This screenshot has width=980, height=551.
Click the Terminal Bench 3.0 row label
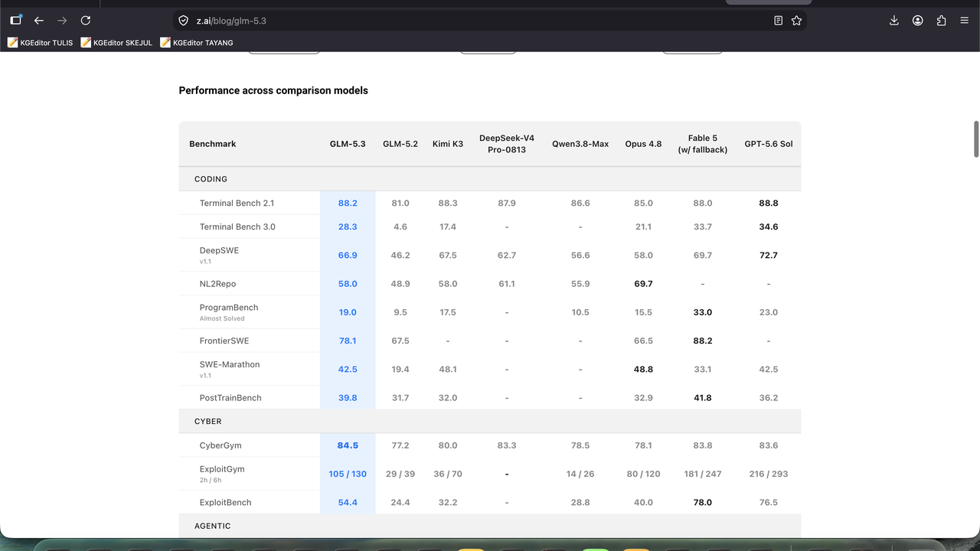coord(237,227)
